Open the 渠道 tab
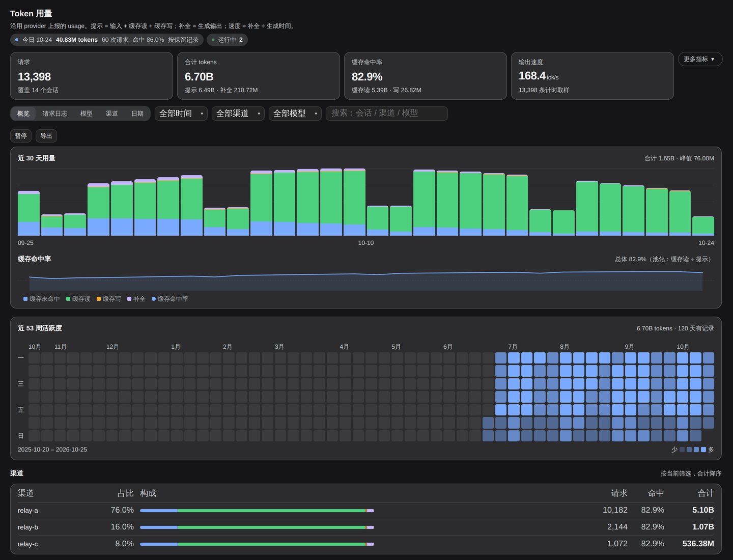 point(112,114)
